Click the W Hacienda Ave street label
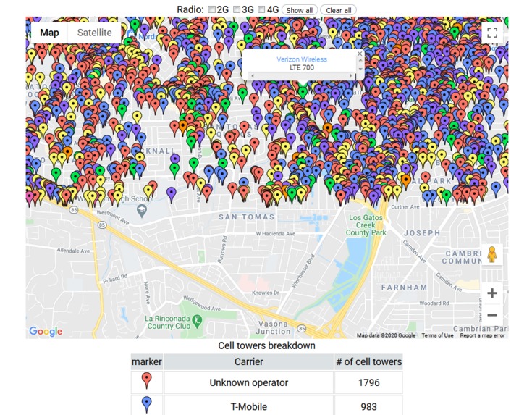This screenshot has width=532, height=415. tap(276, 234)
